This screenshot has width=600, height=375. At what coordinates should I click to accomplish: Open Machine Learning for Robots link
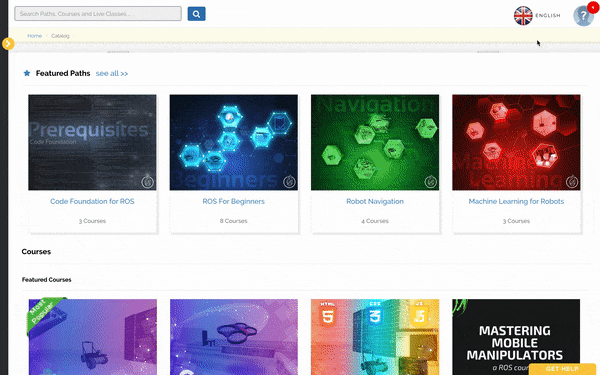[x=516, y=201]
